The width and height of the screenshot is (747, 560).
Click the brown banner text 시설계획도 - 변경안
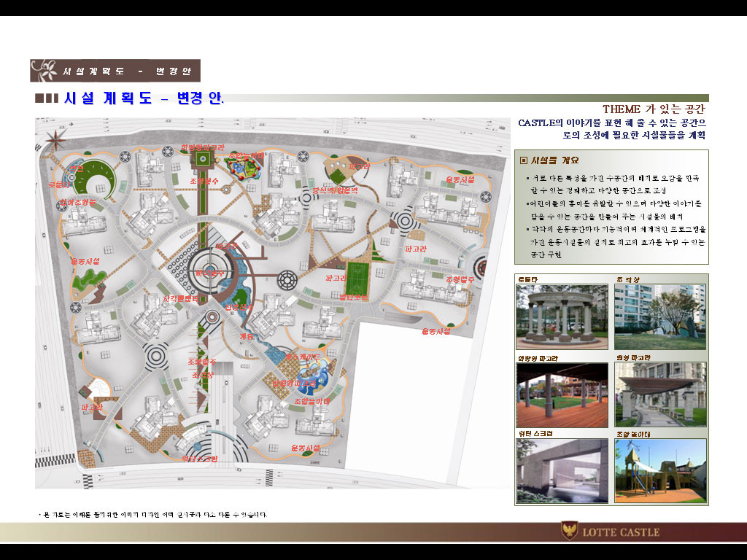coord(127,71)
